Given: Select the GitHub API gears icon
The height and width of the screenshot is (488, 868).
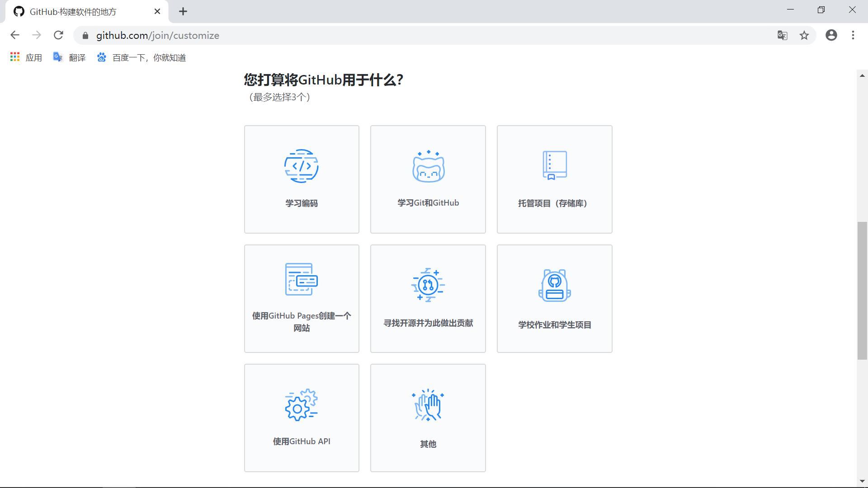Looking at the screenshot, I should (302, 405).
